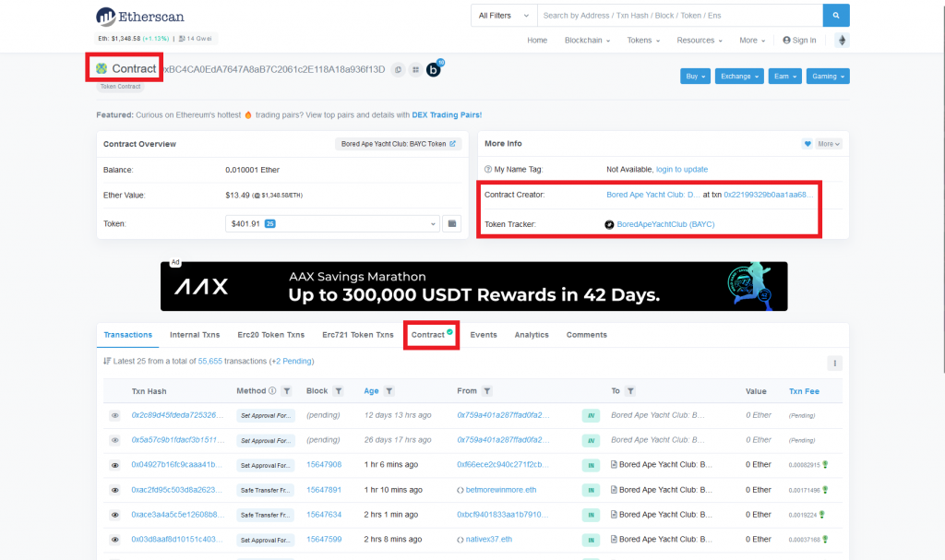Toggle eye preview for 0x2c89d45fdeda725326 row
The width and height of the screenshot is (945, 560).
[114, 415]
